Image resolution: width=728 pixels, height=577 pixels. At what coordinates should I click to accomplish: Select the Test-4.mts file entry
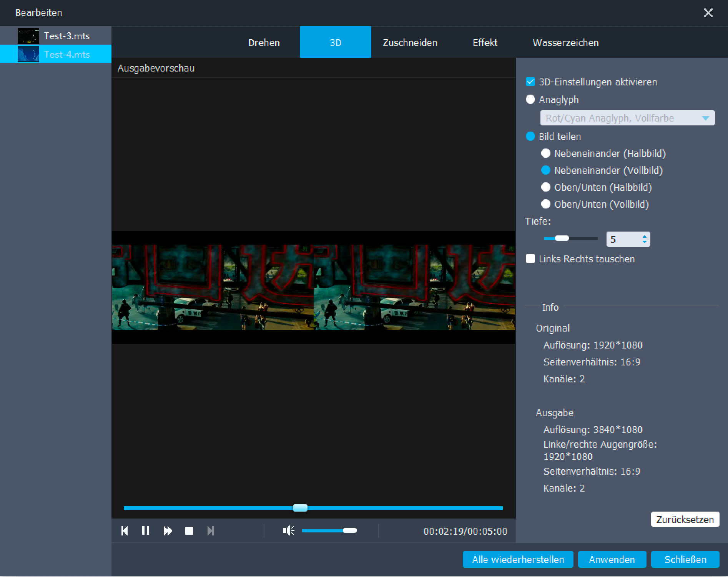[56, 54]
